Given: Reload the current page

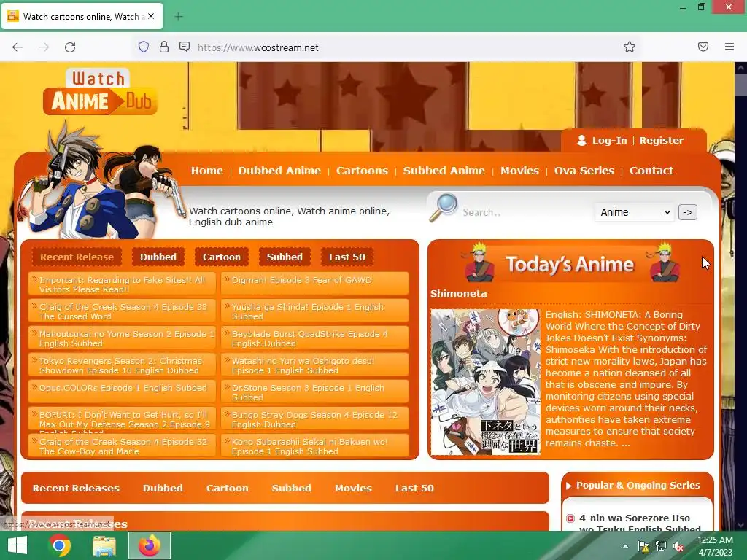Looking at the screenshot, I should click(70, 47).
